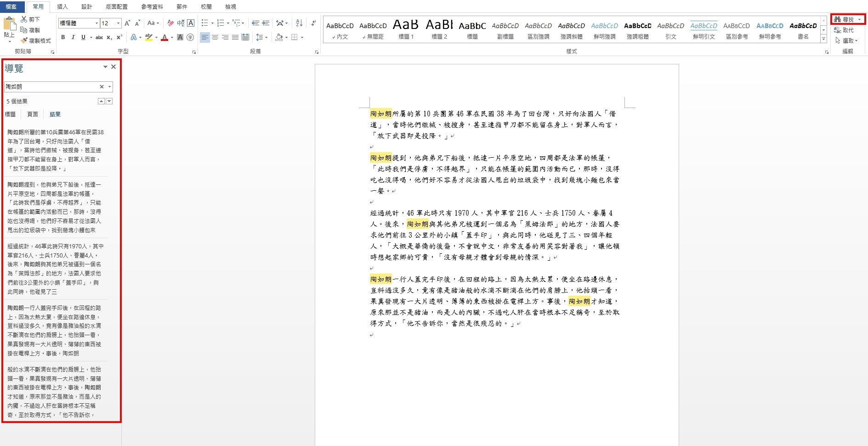
Task: Open the 導覽 pane task options arrow
Action: 105,67
